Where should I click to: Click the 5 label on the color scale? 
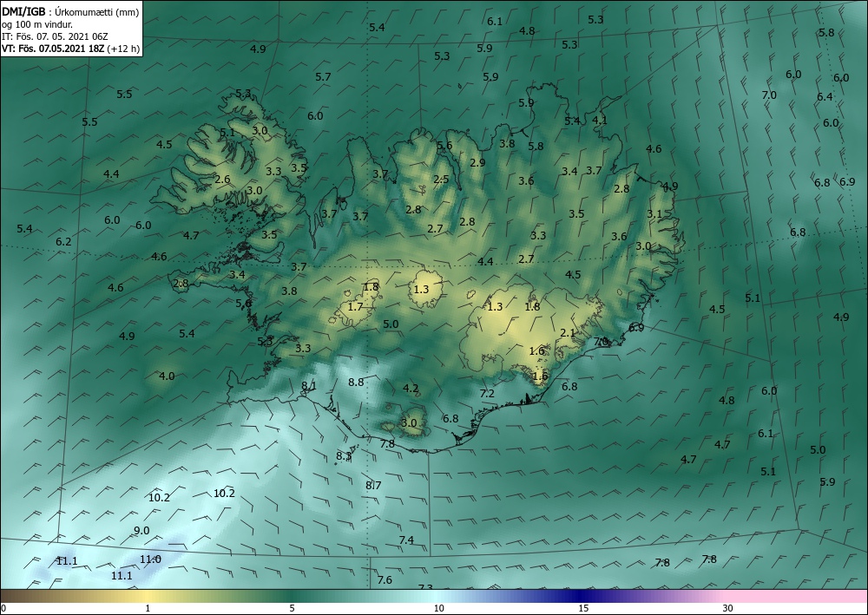click(292, 608)
